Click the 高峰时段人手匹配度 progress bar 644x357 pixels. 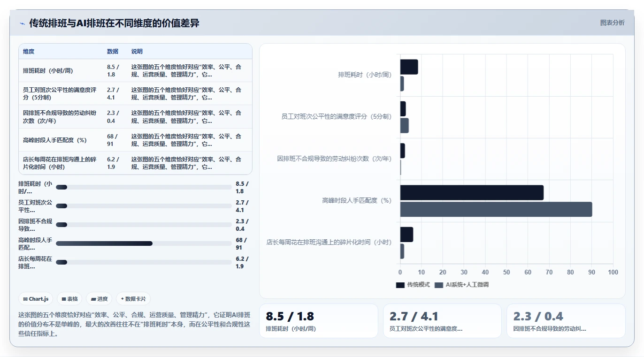pyautogui.click(x=144, y=243)
